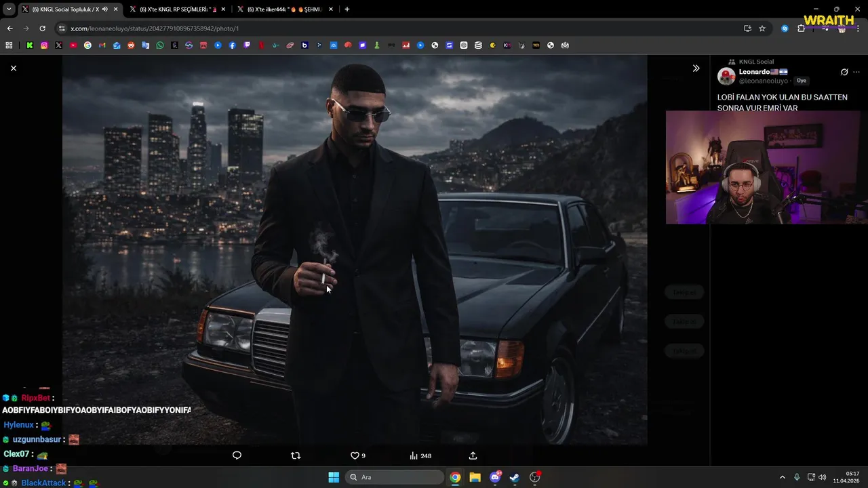Open the Gmail bookmark

click(102, 45)
